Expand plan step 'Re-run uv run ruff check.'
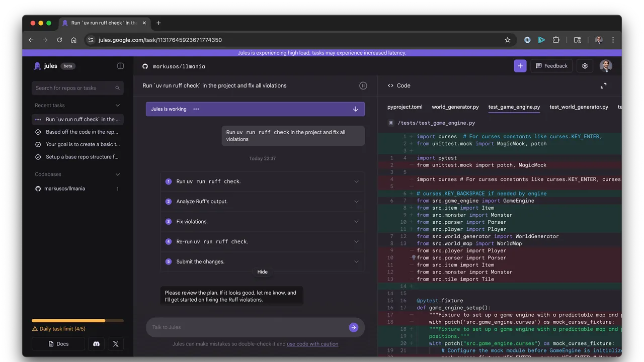The image size is (644, 362). tap(263, 242)
